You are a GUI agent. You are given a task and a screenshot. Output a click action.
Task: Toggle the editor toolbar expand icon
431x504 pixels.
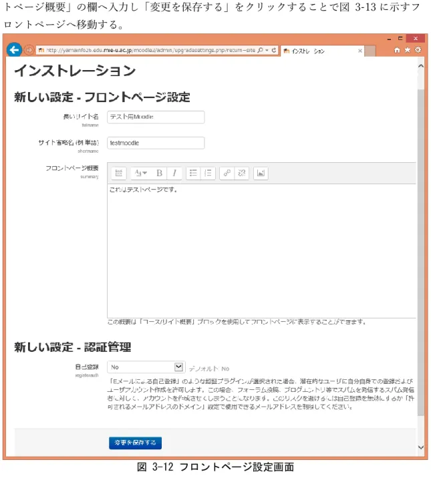point(119,173)
